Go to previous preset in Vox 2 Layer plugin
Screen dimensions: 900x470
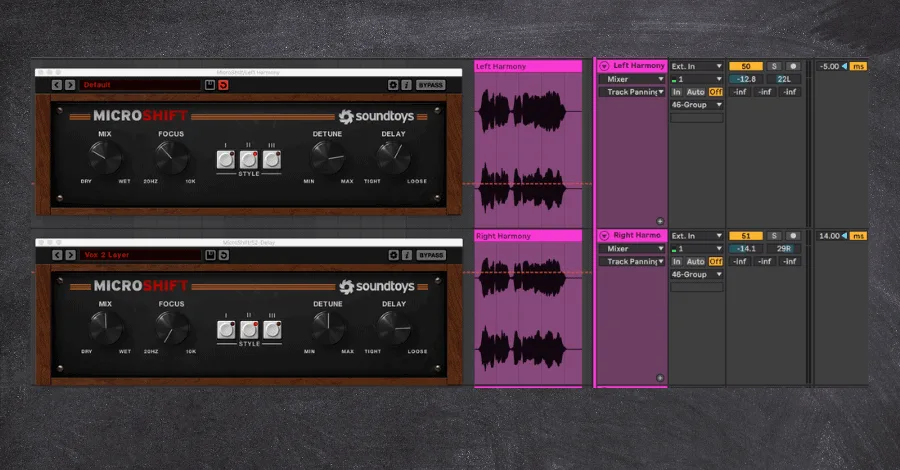click(57, 255)
